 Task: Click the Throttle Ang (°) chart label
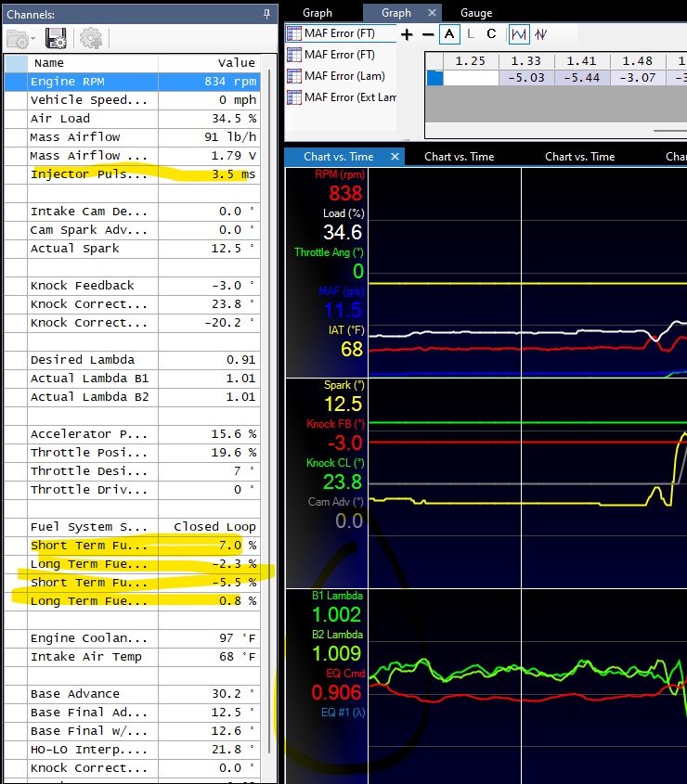tap(329, 252)
